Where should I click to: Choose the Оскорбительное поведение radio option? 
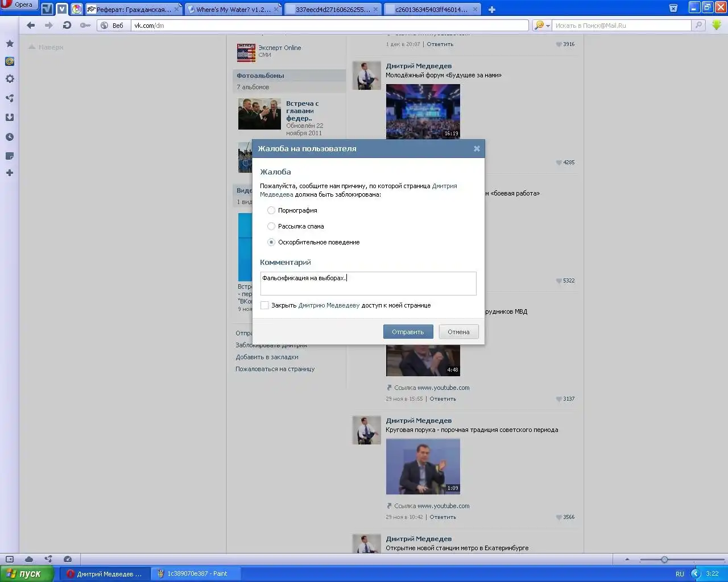point(271,242)
